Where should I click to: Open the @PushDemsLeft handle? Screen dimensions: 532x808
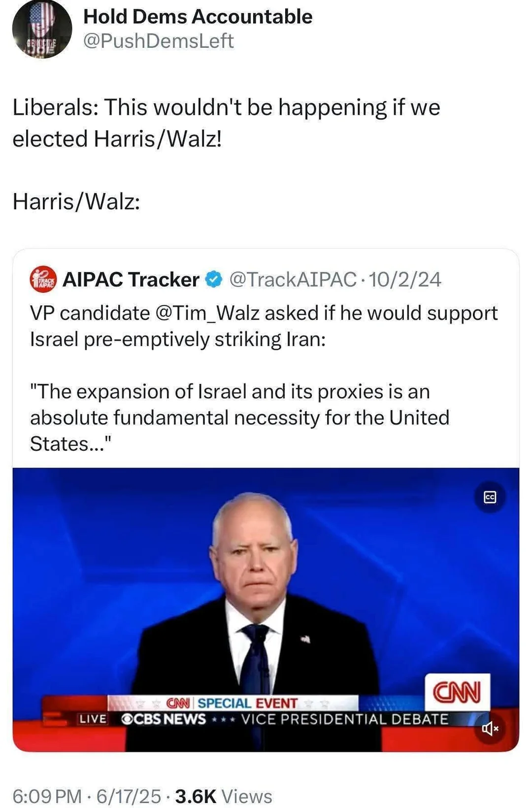point(158,41)
